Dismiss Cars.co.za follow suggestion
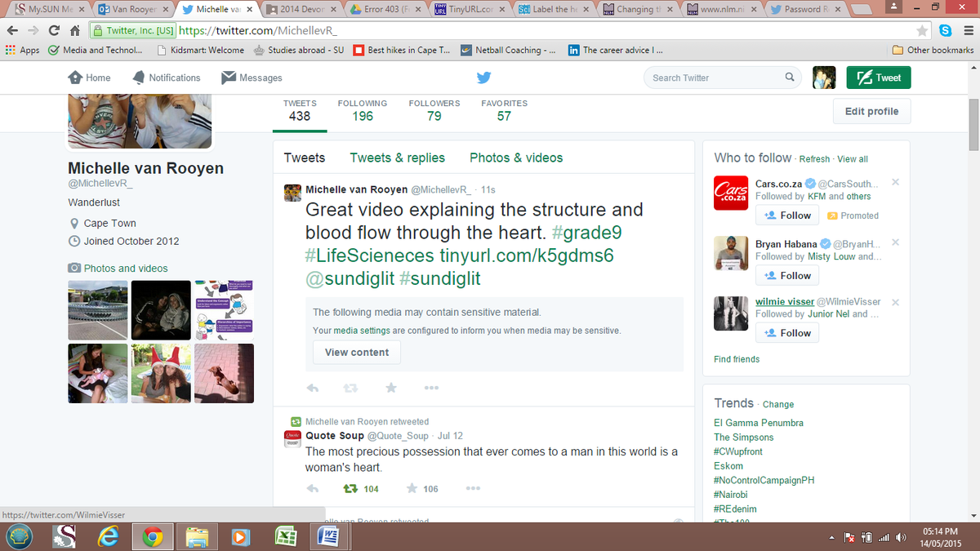Image resolution: width=980 pixels, height=551 pixels. [896, 182]
